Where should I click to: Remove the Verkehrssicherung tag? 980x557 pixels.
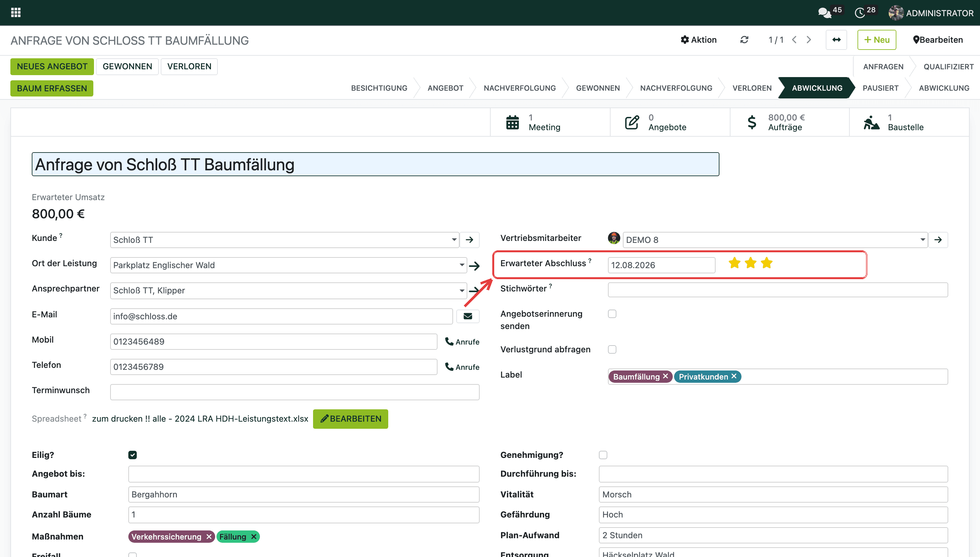pos(209,537)
